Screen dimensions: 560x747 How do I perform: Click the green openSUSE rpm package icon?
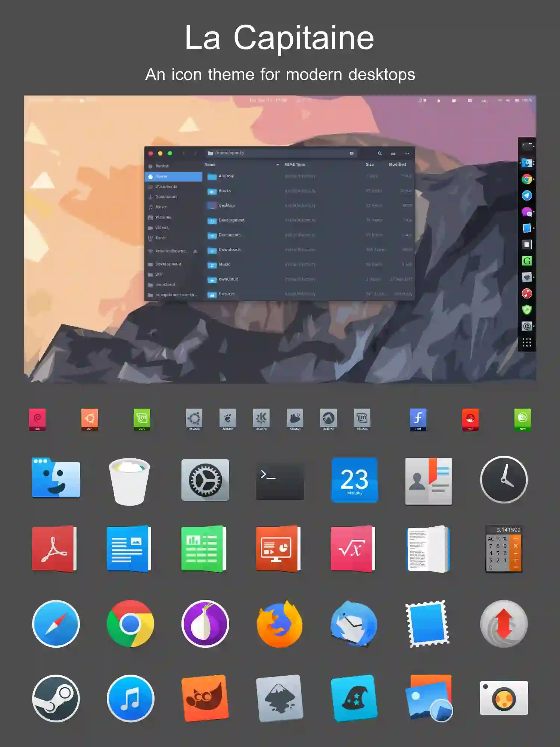click(523, 419)
